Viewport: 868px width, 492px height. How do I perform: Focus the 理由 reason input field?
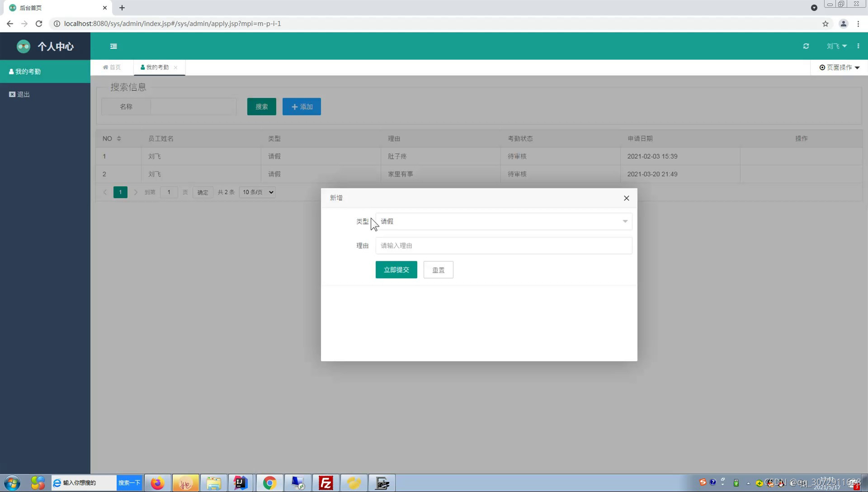[504, 246]
